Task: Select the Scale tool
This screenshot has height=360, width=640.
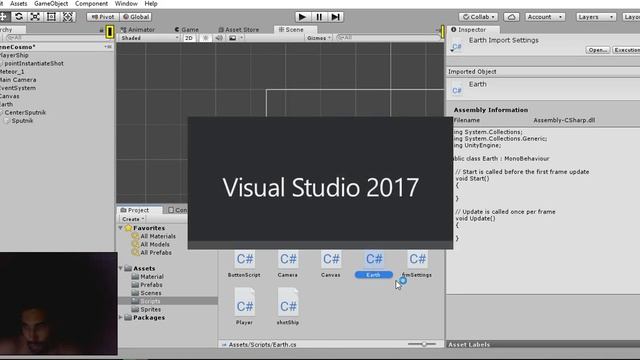Action: 35,17
